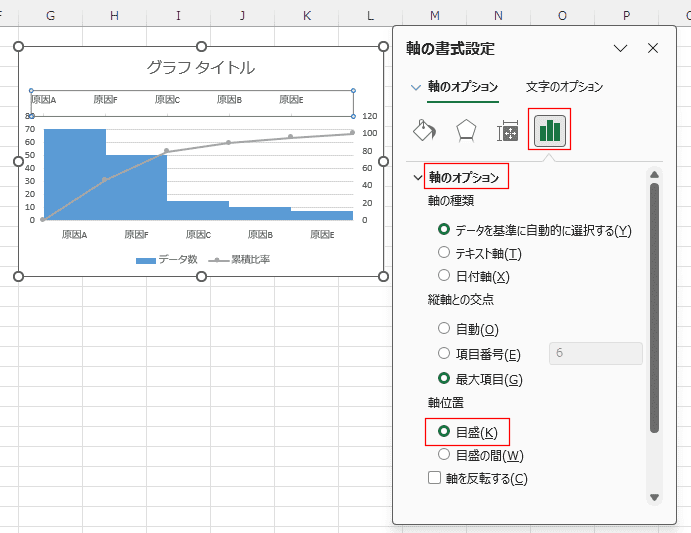Click the bottom-center chart resize handle
This screenshot has height=533, width=691.
tap(201, 276)
